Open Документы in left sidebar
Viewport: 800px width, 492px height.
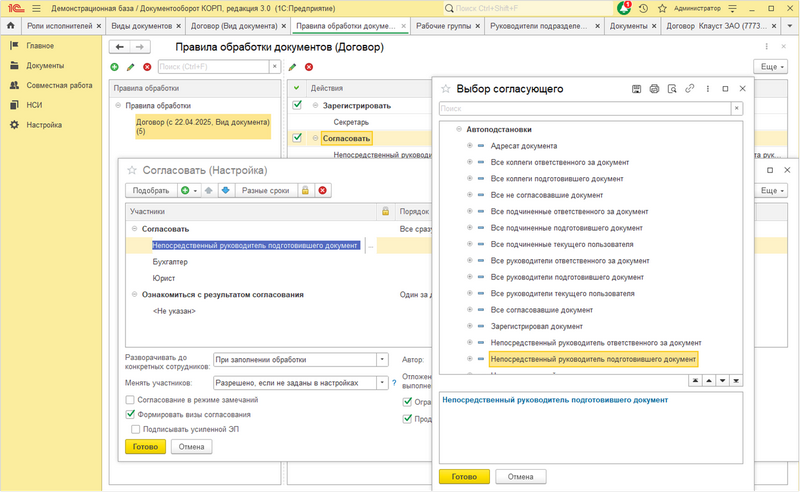coord(44,66)
